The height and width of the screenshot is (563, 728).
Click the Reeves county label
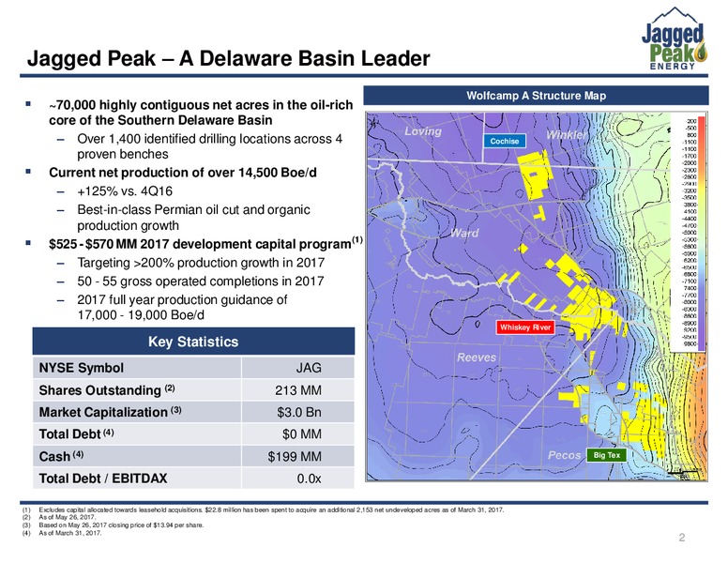(x=477, y=358)
